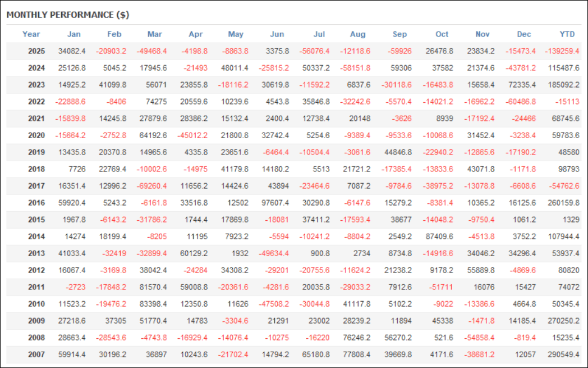
Task: Select the 2025 year row label
Action: pyautogui.click(x=36, y=51)
